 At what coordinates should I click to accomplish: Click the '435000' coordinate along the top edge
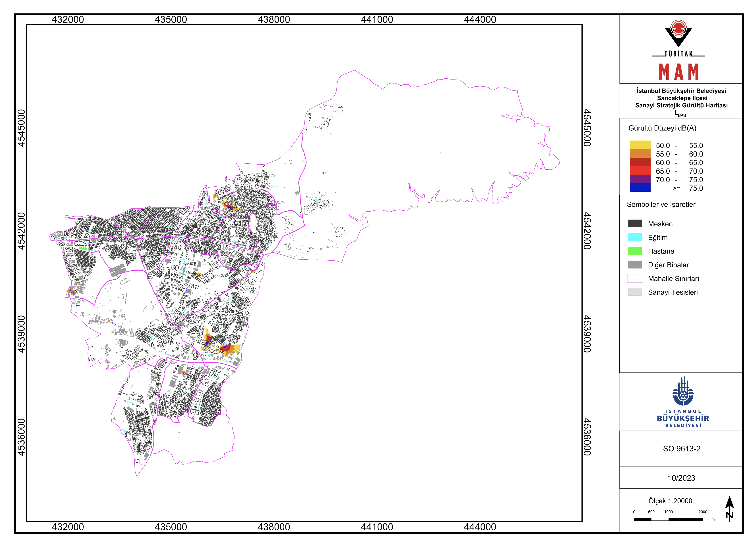171,19
